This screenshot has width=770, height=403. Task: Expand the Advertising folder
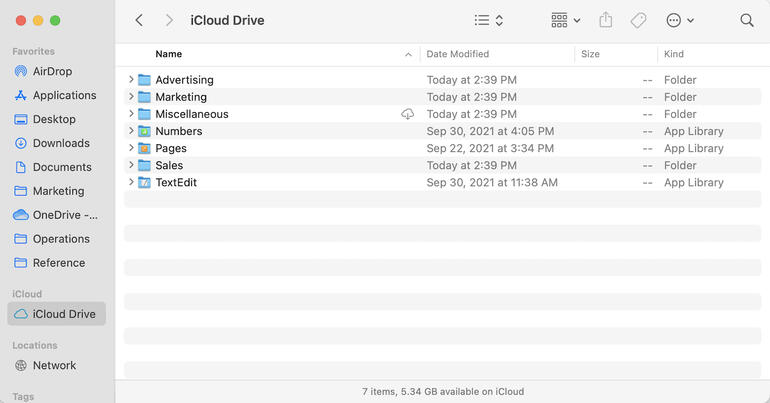(131, 79)
